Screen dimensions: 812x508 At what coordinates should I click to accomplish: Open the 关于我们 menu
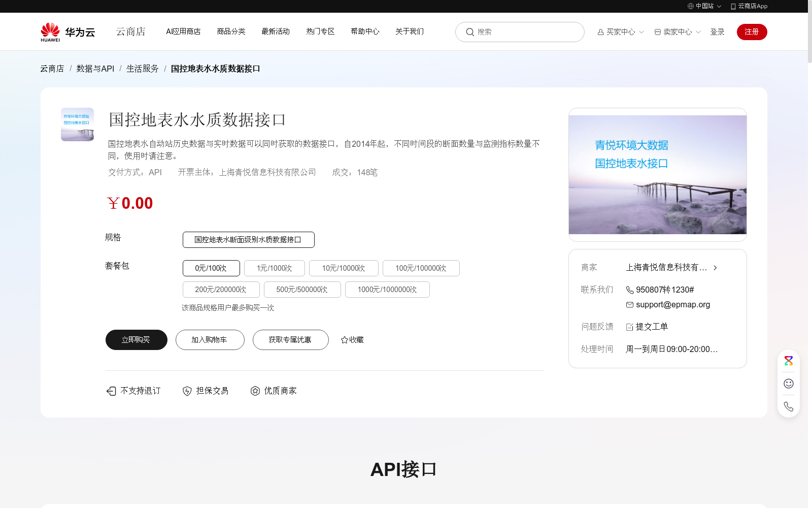point(410,31)
